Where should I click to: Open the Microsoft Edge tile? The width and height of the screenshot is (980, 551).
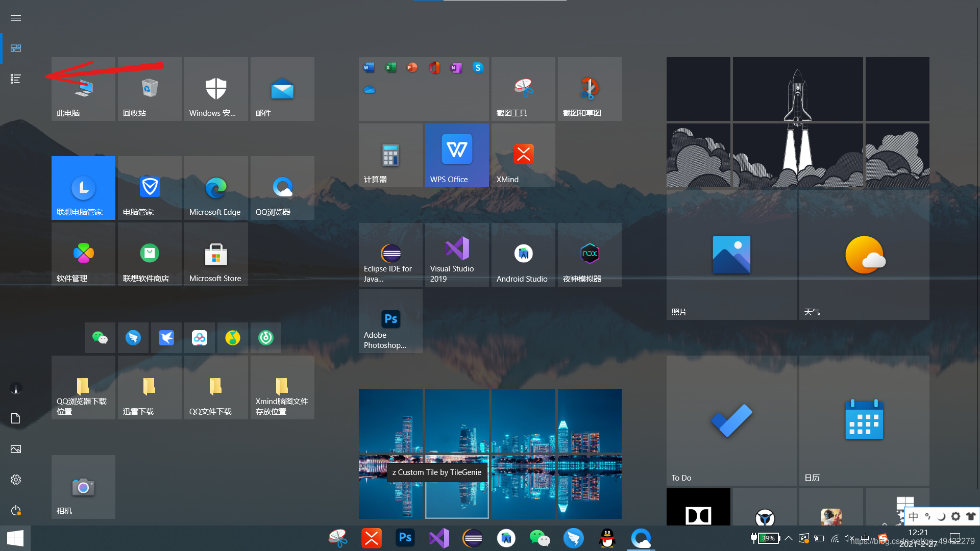point(216,188)
